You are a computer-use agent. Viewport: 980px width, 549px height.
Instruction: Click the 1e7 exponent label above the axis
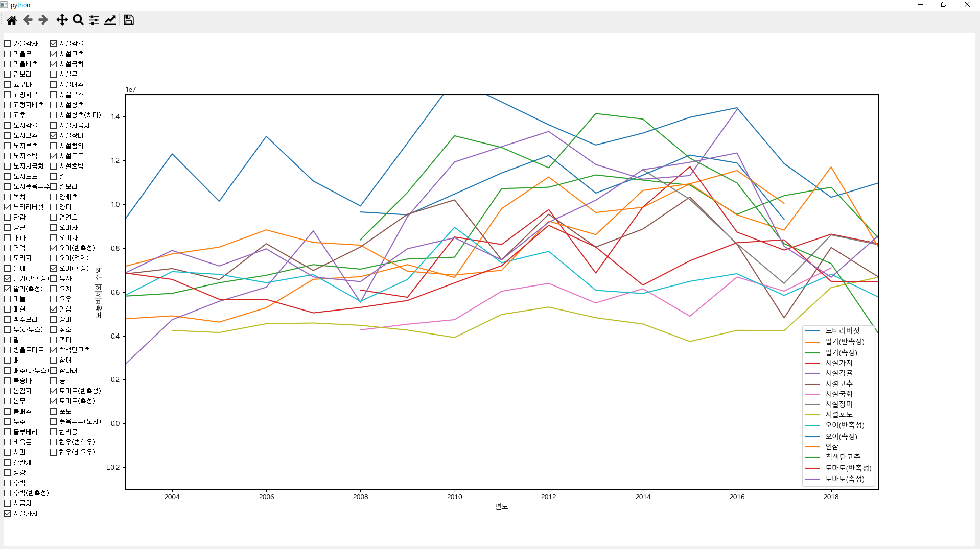pos(131,89)
